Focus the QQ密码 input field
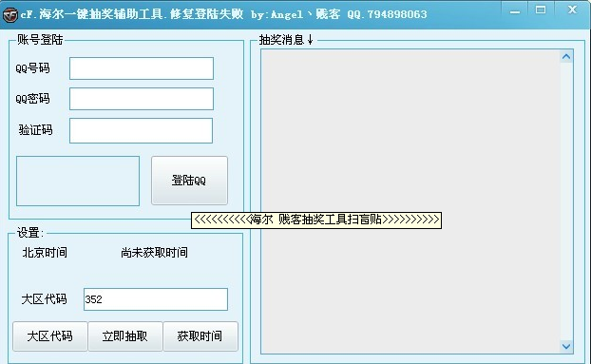 (x=142, y=99)
